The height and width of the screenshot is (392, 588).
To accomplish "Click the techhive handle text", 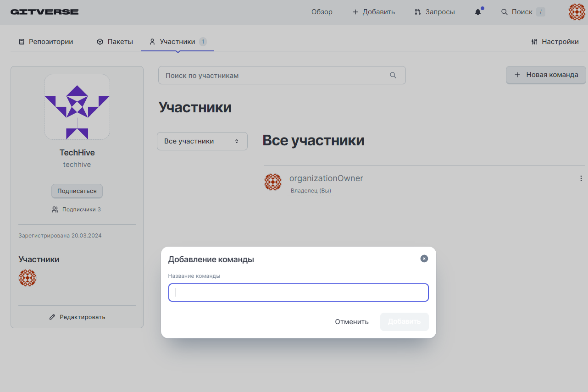I will coord(77,165).
